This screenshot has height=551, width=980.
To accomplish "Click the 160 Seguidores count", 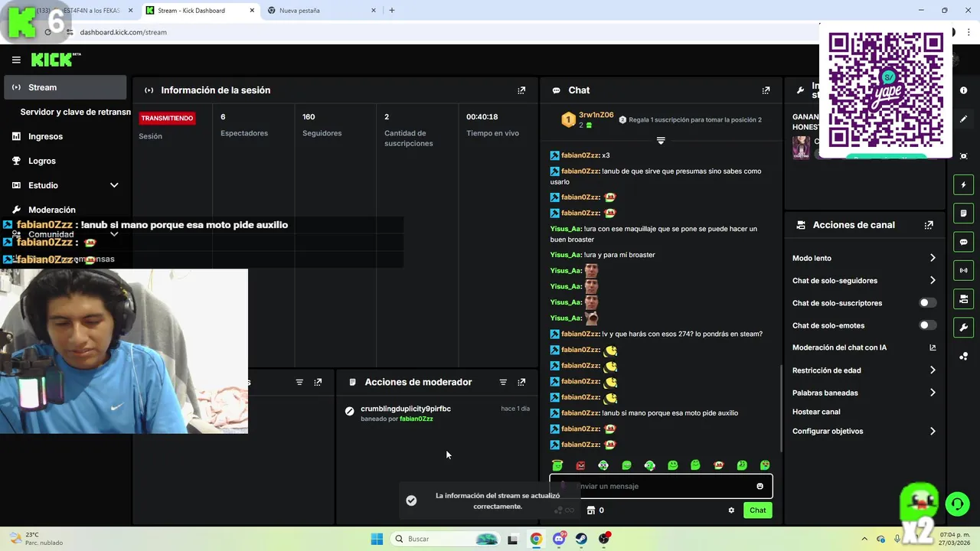I will click(309, 117).
